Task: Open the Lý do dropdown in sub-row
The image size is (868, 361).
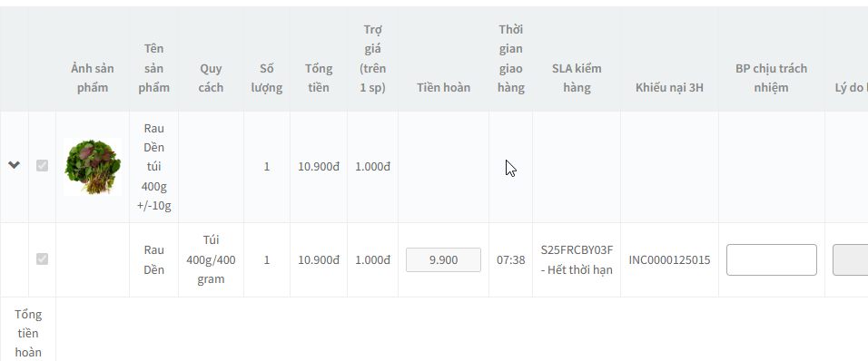Action: click(x=850, y=259)
